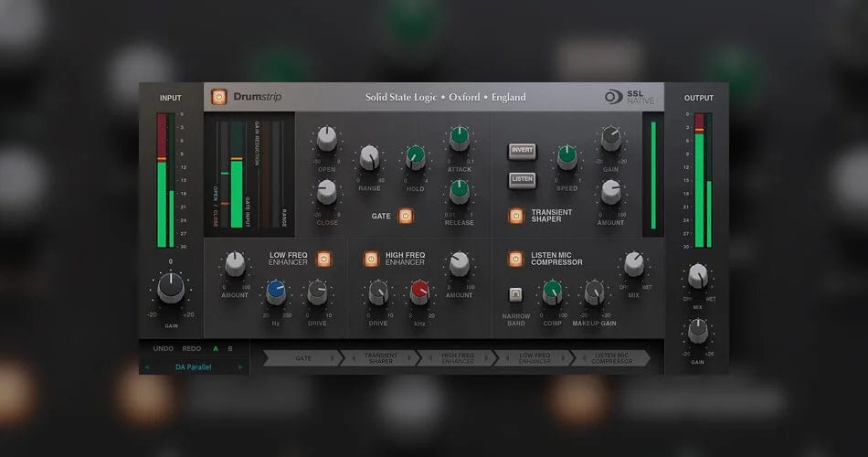Click Undo in the bottom bar
This screenshot has height=457, width=868.
click(164, 348)
